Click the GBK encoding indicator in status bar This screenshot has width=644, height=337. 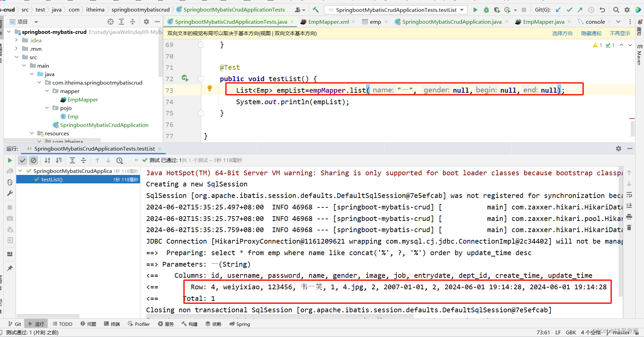tap(571, 333)
